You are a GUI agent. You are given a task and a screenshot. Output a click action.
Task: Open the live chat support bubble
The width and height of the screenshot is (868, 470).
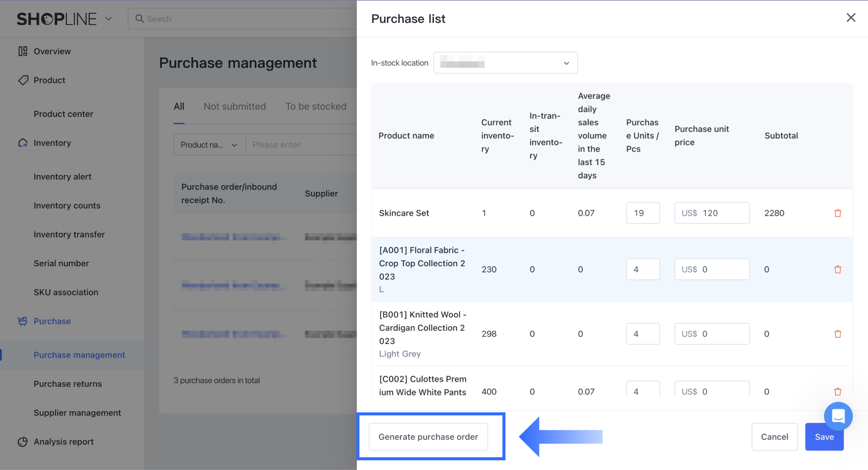[x=838, y=416]
